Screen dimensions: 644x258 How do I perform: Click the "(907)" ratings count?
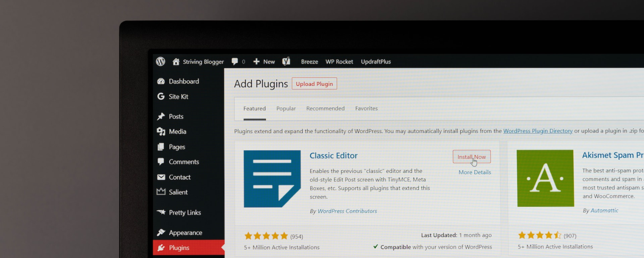coord(570,236)
